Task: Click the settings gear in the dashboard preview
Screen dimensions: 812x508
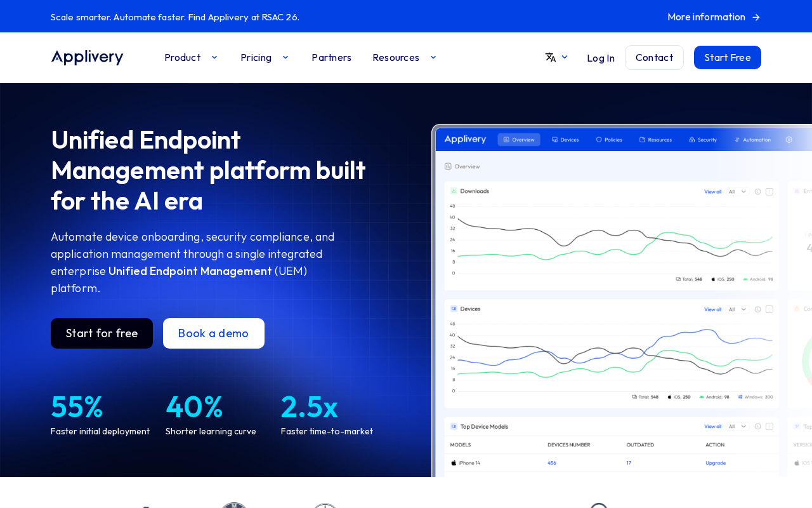Action: (x=789, y=140)
